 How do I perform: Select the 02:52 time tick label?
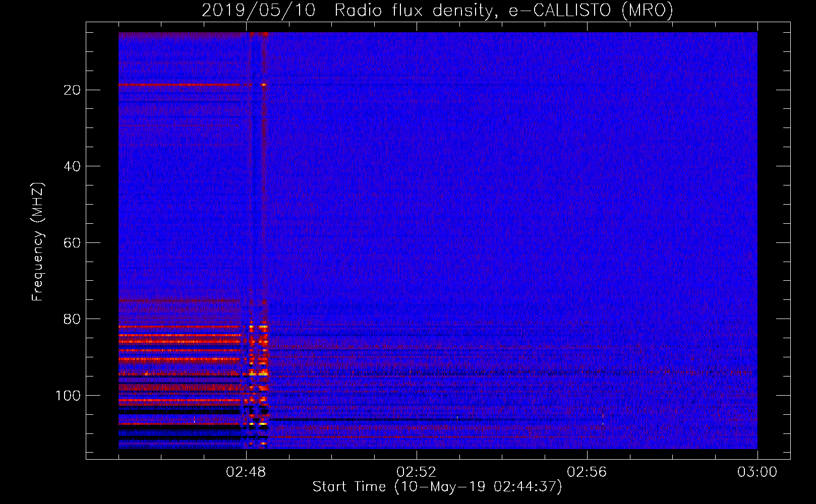point(417,472)
